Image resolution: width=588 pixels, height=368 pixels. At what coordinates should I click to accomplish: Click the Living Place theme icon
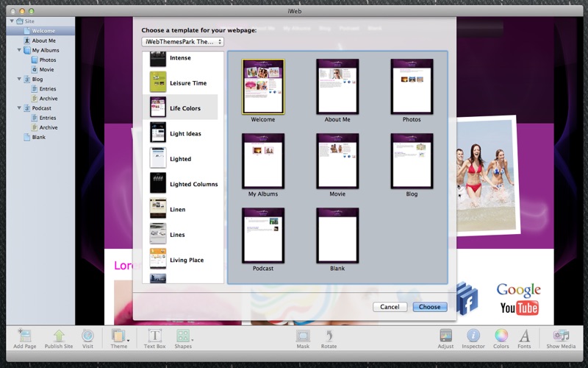click(x=158, y=259)
